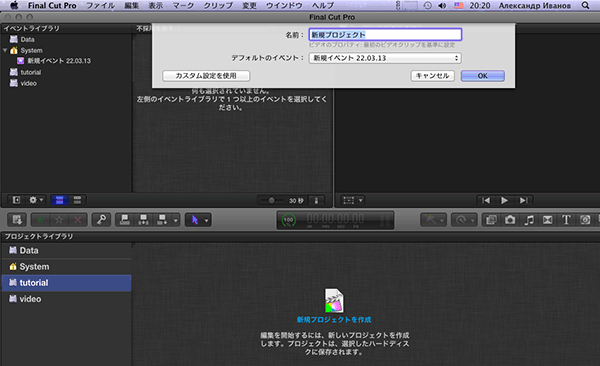Viewport: 600px width, 366px height.
Task: Open the generators browser icon
Action: pyautogui.click(x=585, y=220)
